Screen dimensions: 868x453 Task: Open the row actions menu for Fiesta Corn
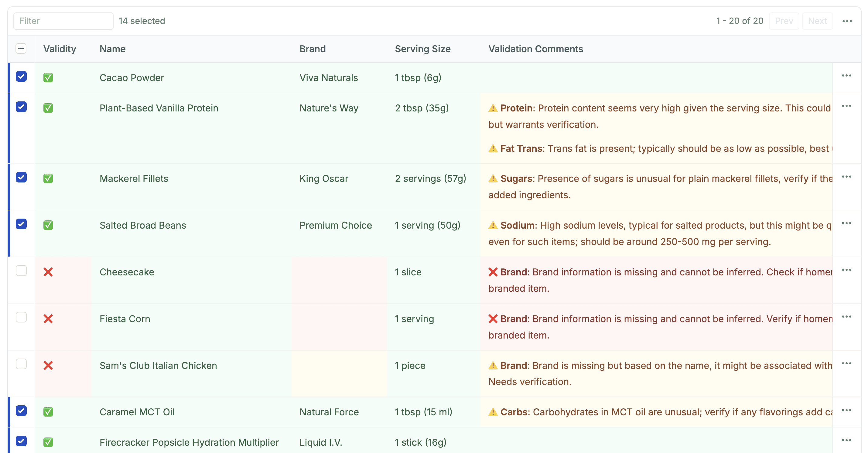[847, 317]
